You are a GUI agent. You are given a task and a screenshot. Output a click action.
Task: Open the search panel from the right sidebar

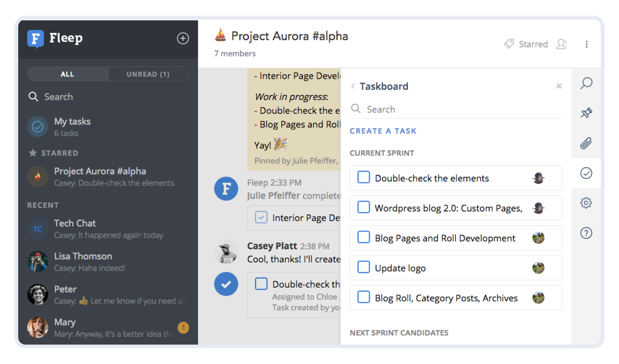[586, 83]
